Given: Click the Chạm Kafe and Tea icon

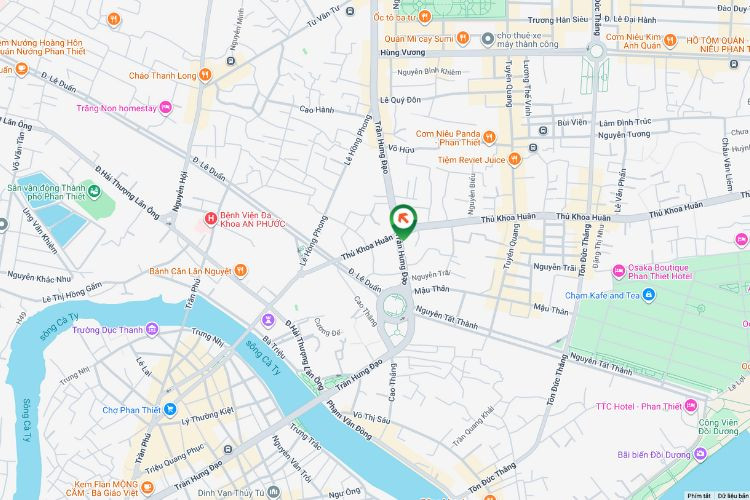Looking at the screenshot, I should pos(649,295).
